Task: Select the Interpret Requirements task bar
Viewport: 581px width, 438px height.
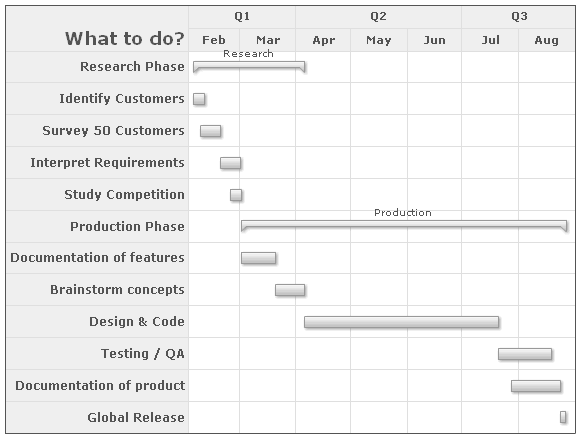Action: pyautogui.click(x=230, y=163)
